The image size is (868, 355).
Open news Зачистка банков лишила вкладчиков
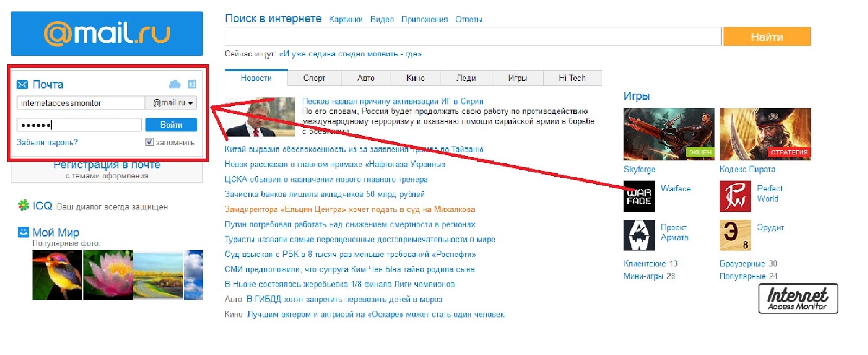point(325,194)
